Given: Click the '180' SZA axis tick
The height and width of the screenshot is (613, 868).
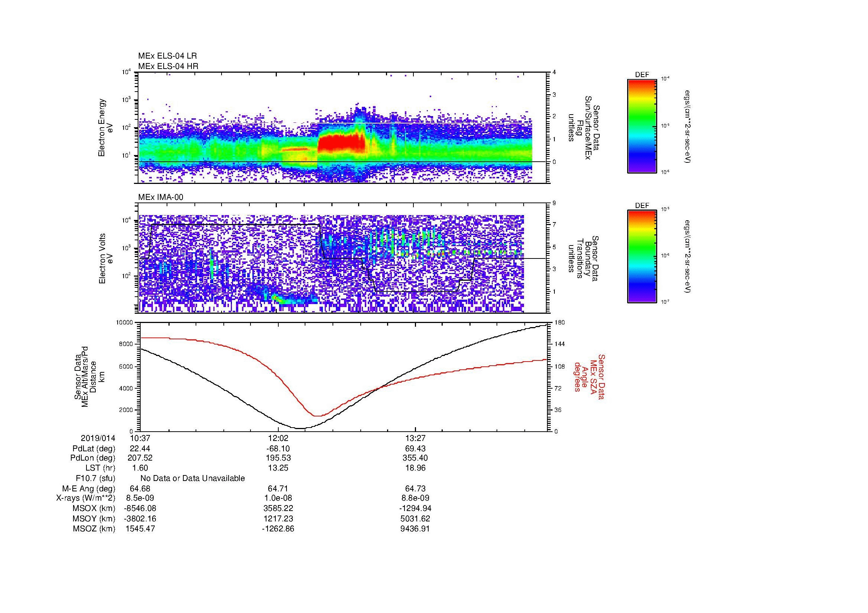Looking at the screenshot, I should coord(559,322).
